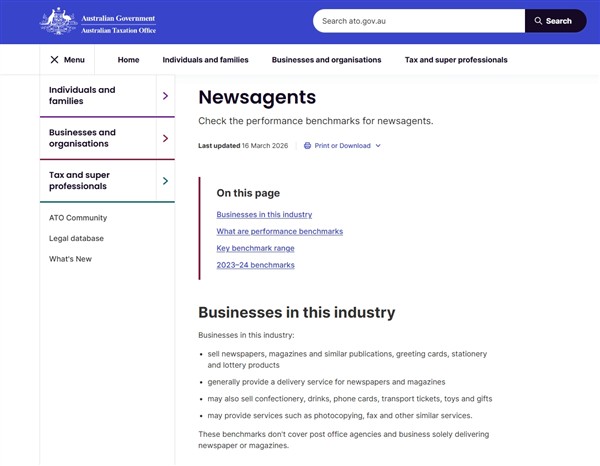This screenshot has width=600, height=466.
Task: Jump to Key benchmark range link
Action: coord(255,248)
